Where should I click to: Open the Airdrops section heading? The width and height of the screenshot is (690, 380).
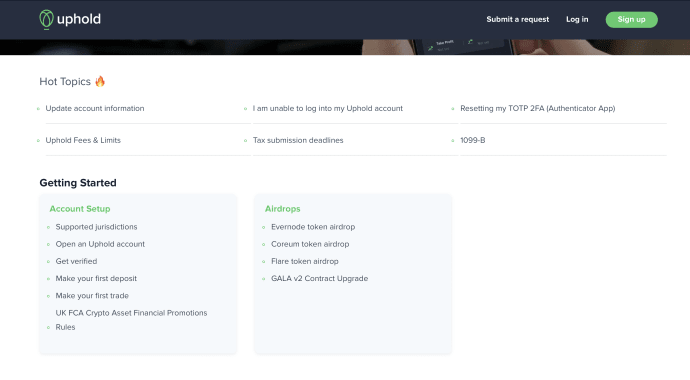pos(283,209)
